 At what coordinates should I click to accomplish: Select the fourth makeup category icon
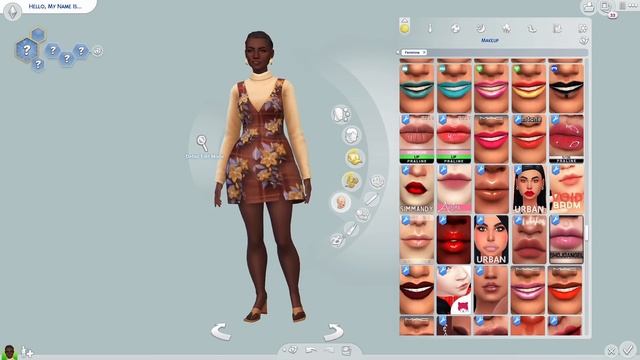point(506,28)
